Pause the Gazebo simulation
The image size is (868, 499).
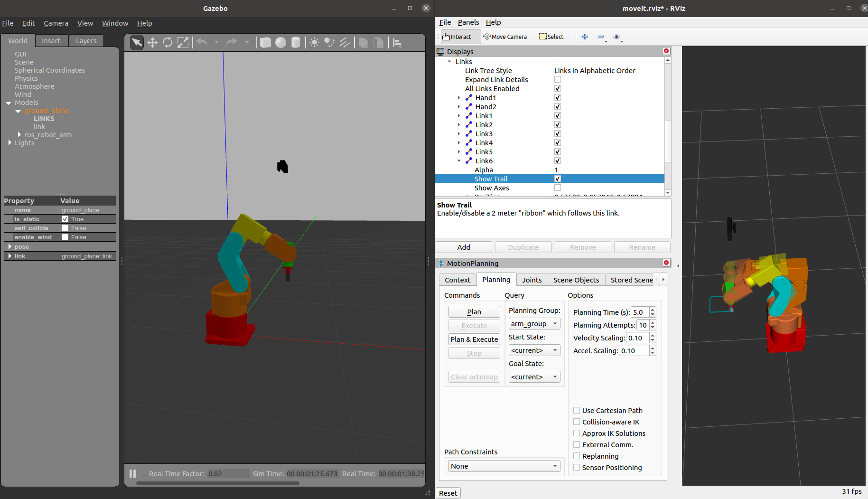(133, 473)
